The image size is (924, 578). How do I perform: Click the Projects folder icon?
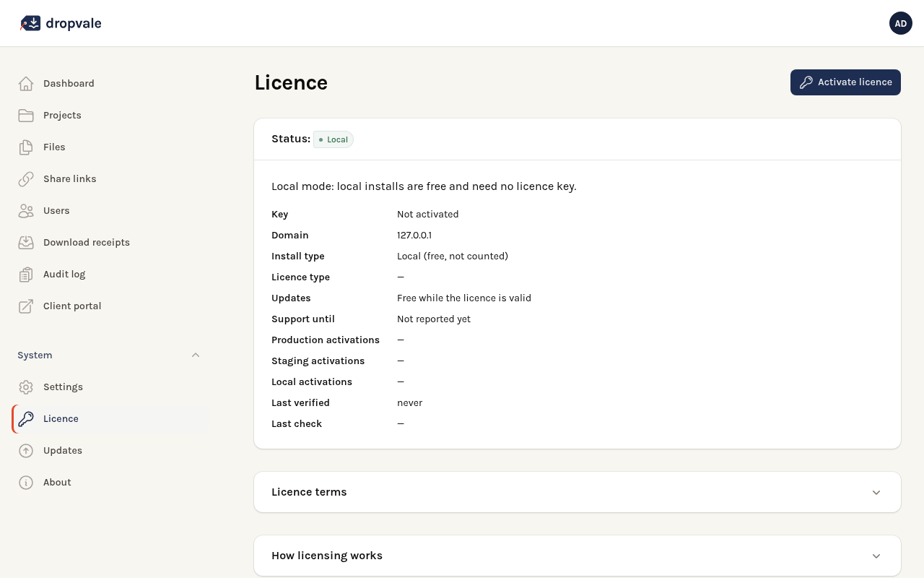tap(26, 116)
